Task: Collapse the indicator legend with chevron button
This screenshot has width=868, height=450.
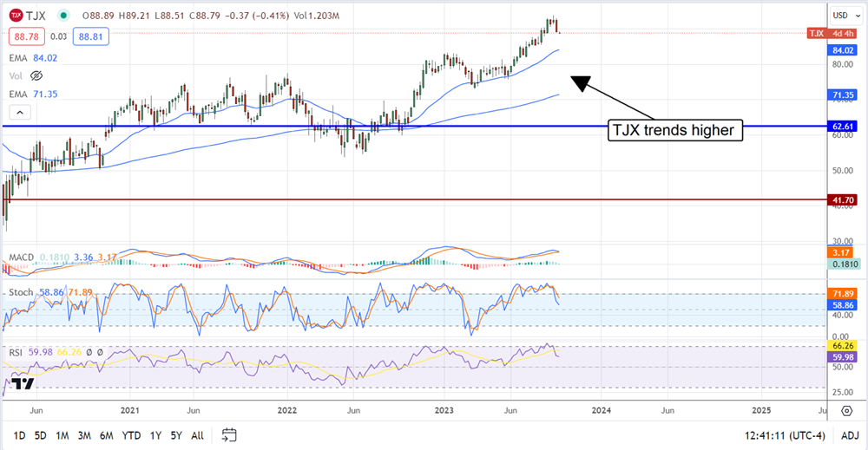Action: tap(19, 112)
